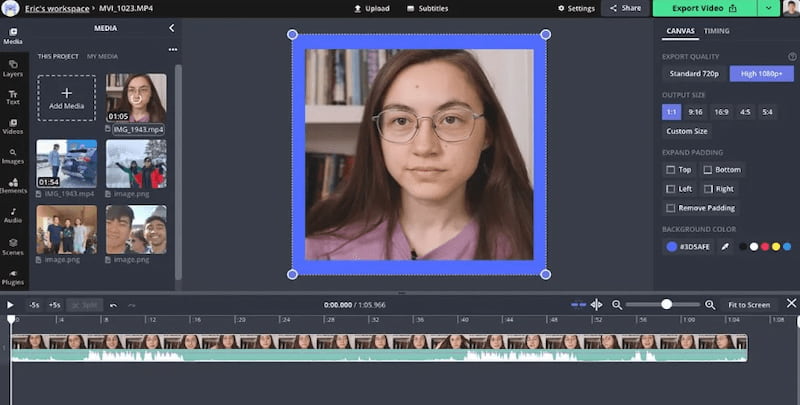800x405 pixels.
Task: Open the Text tool in sidebar
Action: [13, 97]
